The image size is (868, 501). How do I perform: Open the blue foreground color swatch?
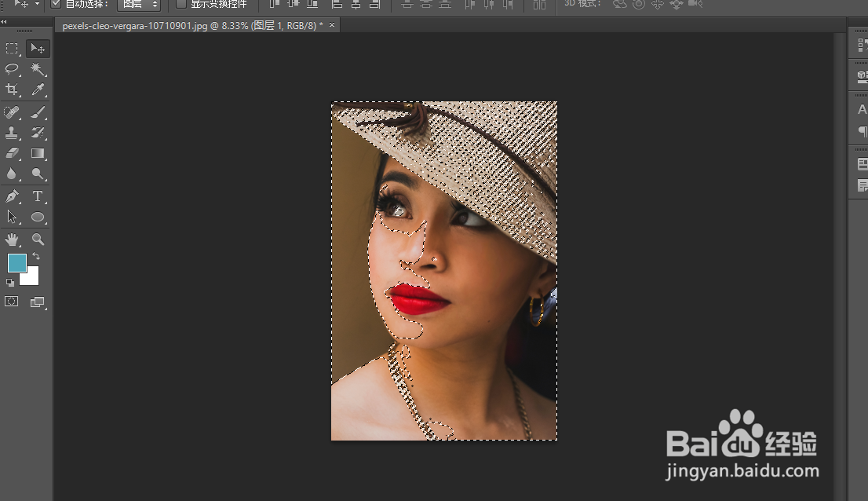(x=16, y=263)
